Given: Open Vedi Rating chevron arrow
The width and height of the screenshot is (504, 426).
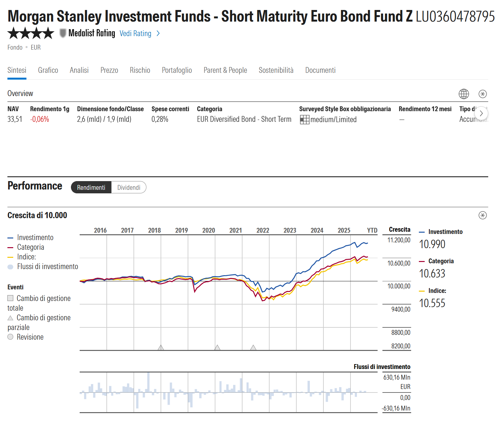Looking at the screenshot, I should (x=158, y=34).
